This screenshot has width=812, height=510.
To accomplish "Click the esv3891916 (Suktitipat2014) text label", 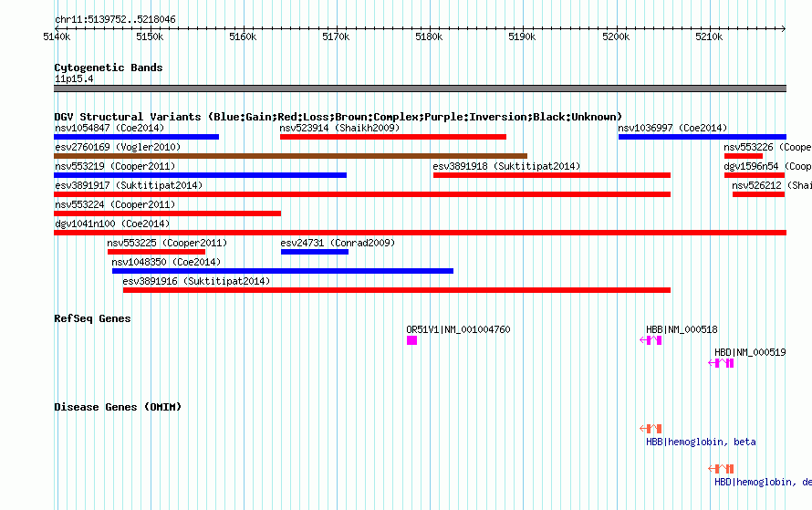I will (196, 281).
